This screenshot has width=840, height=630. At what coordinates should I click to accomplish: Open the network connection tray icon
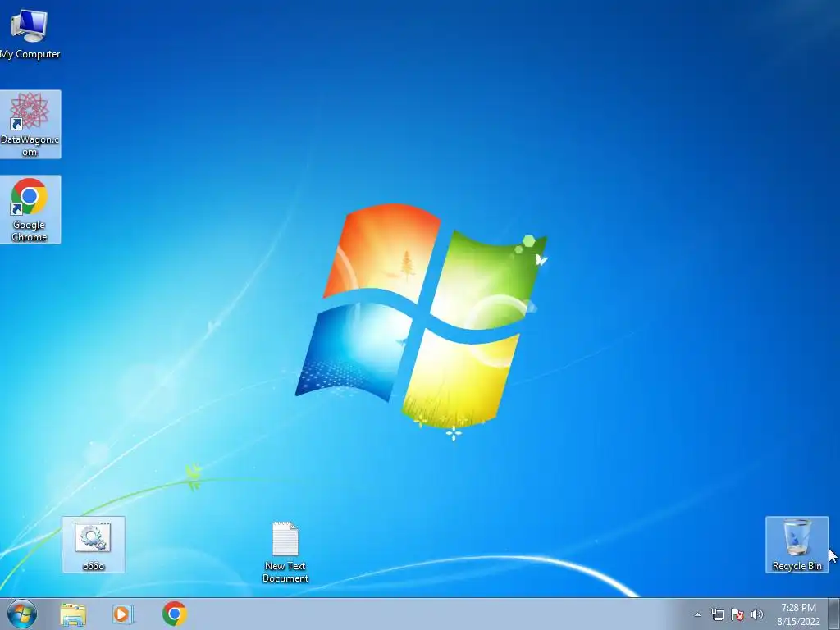point(717,614)
